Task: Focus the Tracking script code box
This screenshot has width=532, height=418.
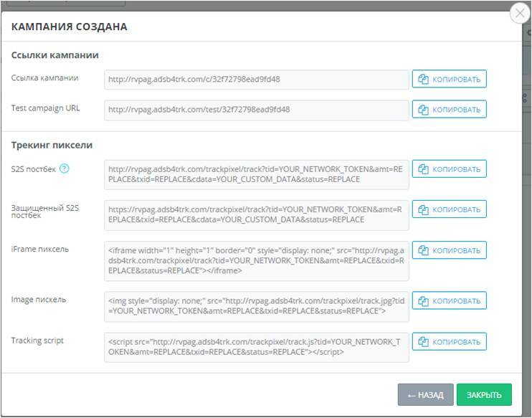Action: [257, 347]
